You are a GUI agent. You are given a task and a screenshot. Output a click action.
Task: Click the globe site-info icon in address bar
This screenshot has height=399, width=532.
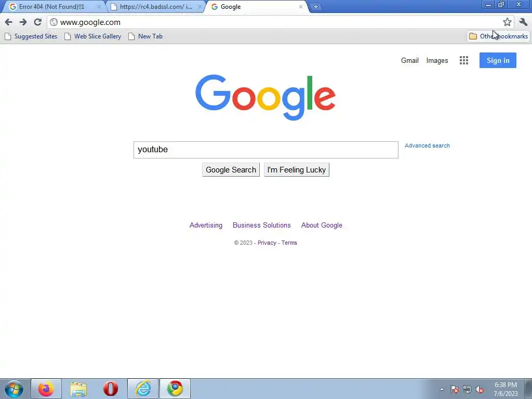tap(54, 22)
